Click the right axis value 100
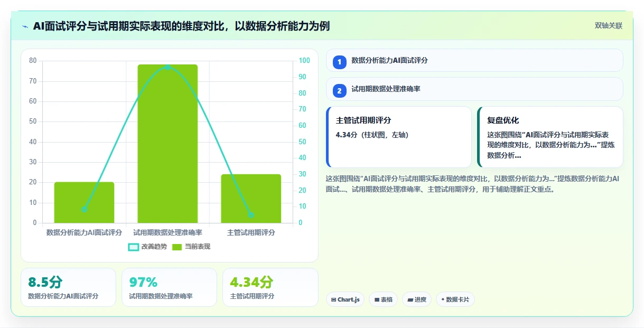The width and height of the screenshot is (644, 328). click(304, 61)
